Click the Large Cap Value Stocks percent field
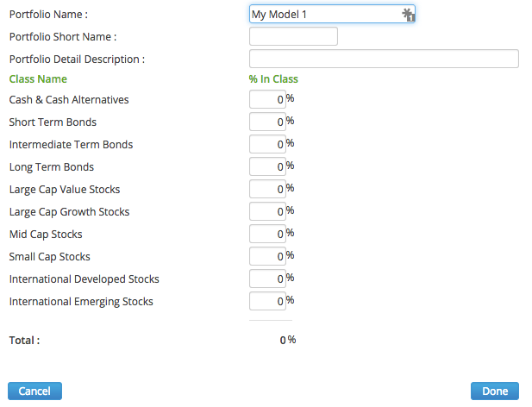 pos(267,190)
